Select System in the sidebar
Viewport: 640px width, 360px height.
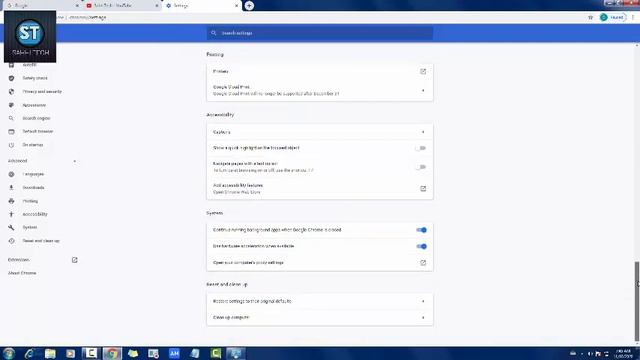pyautogui.click(x=29, y=227)
